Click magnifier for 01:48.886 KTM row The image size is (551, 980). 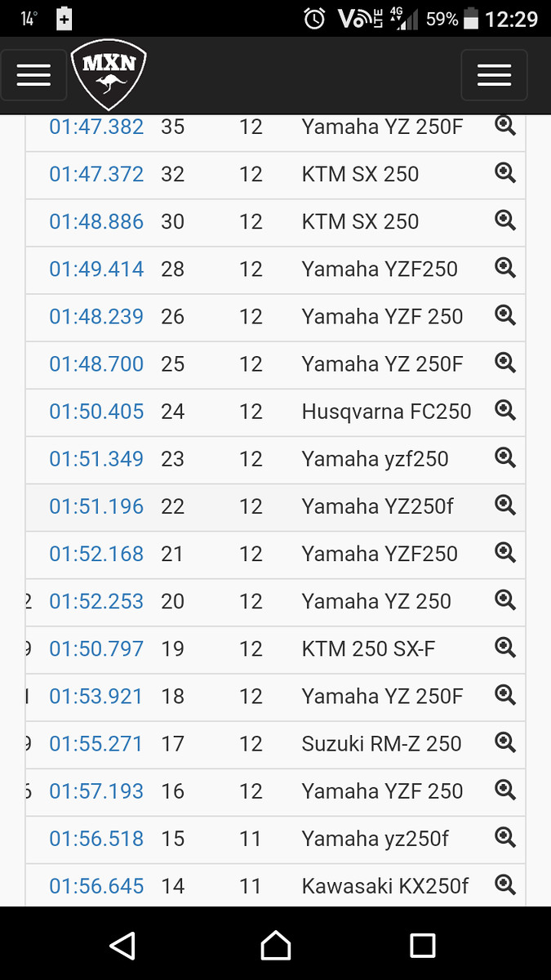(x=505, y=220)
